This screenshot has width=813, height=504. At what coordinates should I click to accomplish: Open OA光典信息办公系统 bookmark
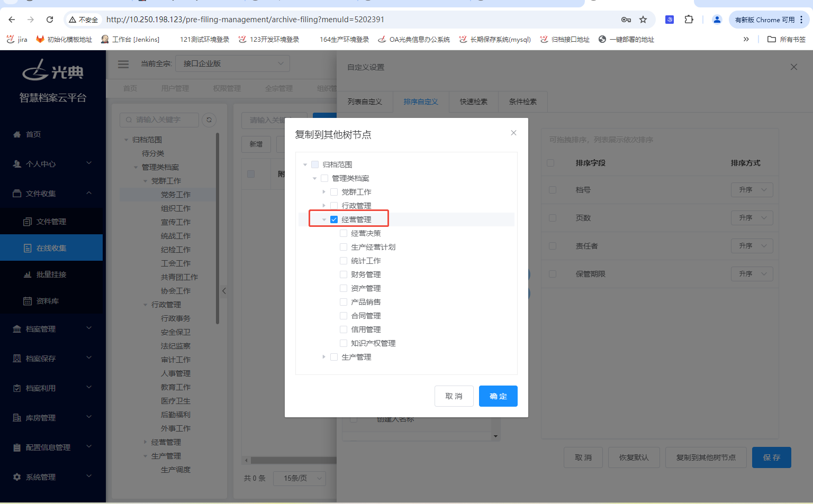[x=413, y=39]
